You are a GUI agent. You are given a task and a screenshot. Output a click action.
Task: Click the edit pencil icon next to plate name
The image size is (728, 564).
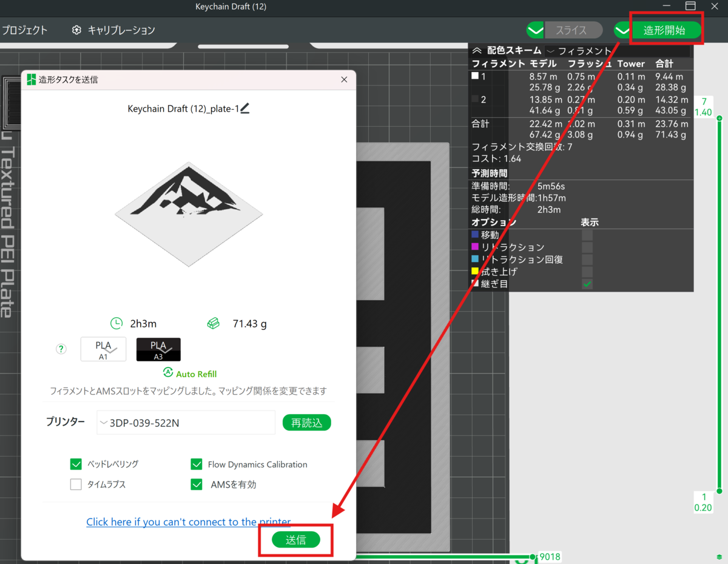click(246, 108)
